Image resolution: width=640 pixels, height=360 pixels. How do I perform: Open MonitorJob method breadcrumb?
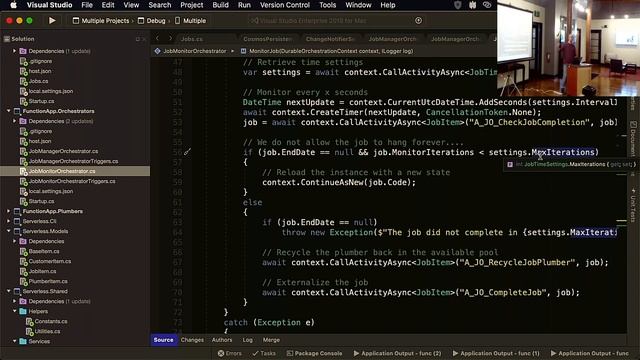pos(327,51)
